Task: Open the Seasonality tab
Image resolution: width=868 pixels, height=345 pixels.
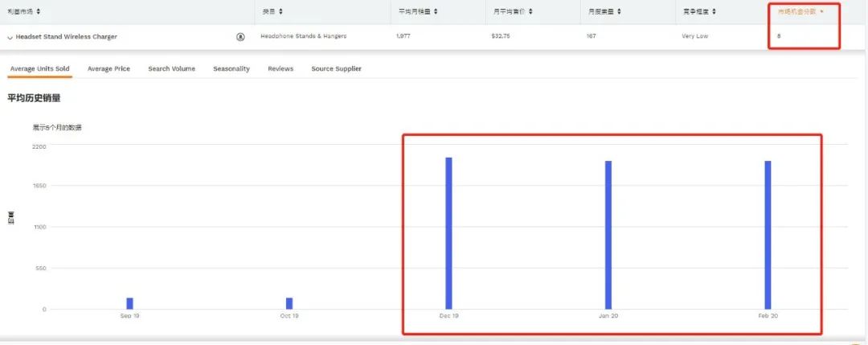Action: (x=231, y=68)
